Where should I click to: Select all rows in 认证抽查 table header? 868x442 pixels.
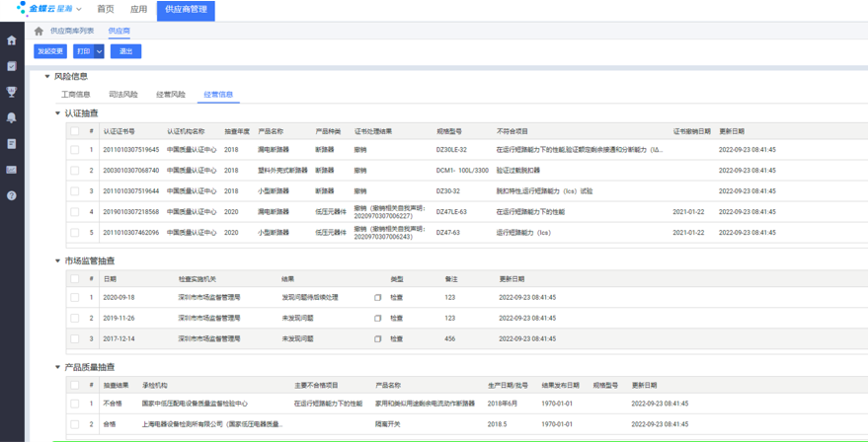point(74,130)
